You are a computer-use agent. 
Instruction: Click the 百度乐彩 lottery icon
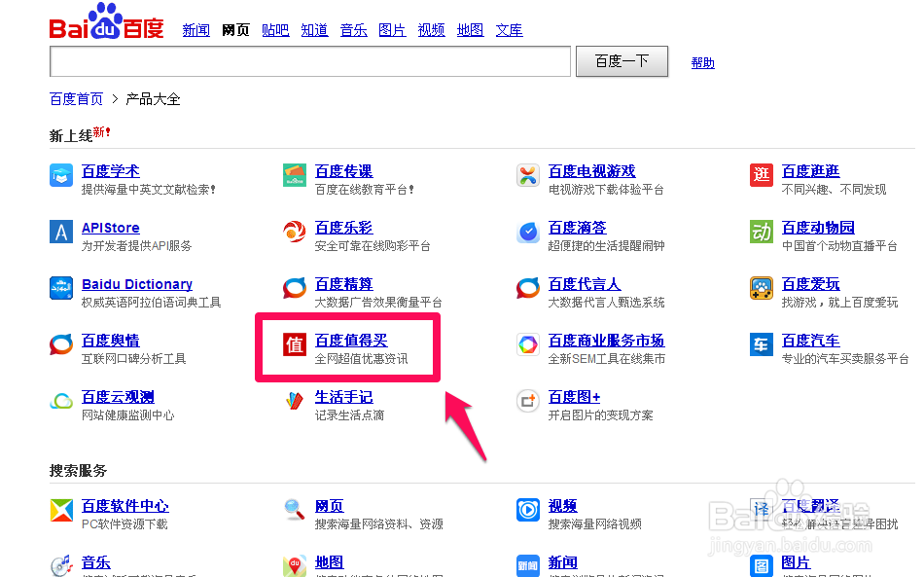295,232
